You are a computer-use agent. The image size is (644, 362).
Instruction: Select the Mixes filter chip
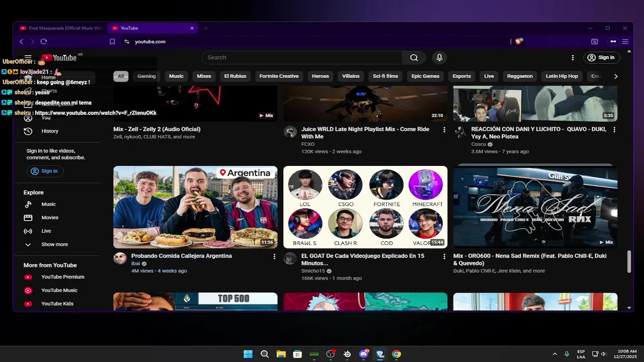point(204,76)
